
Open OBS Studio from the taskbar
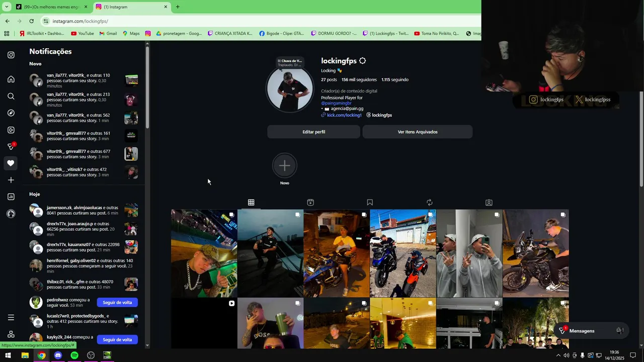(91, 355)
